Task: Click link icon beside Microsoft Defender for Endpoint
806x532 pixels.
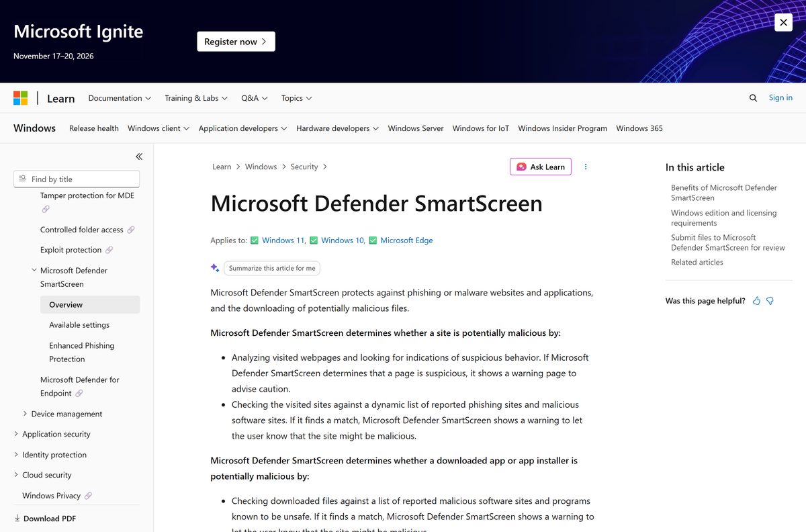Action: 79,393
